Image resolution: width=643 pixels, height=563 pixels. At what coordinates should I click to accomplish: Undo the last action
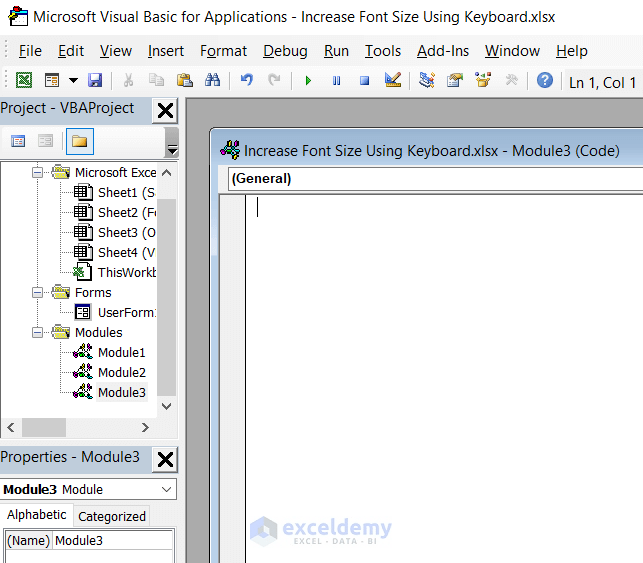pyautogui.click(x=246, y=80)
